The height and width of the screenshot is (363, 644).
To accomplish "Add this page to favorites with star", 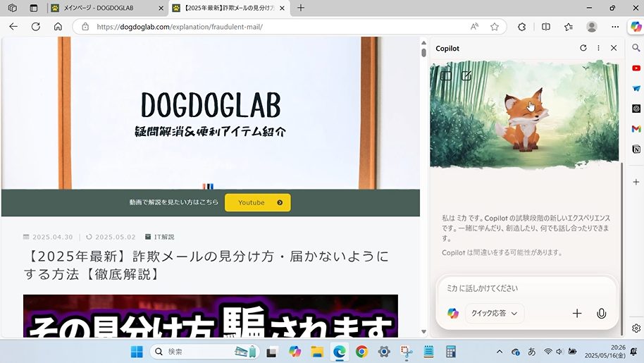I will (x=495, y=27).
